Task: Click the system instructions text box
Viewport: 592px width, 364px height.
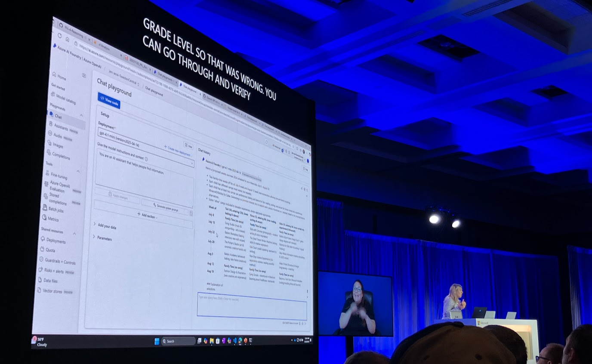Action: coord(145,177)
